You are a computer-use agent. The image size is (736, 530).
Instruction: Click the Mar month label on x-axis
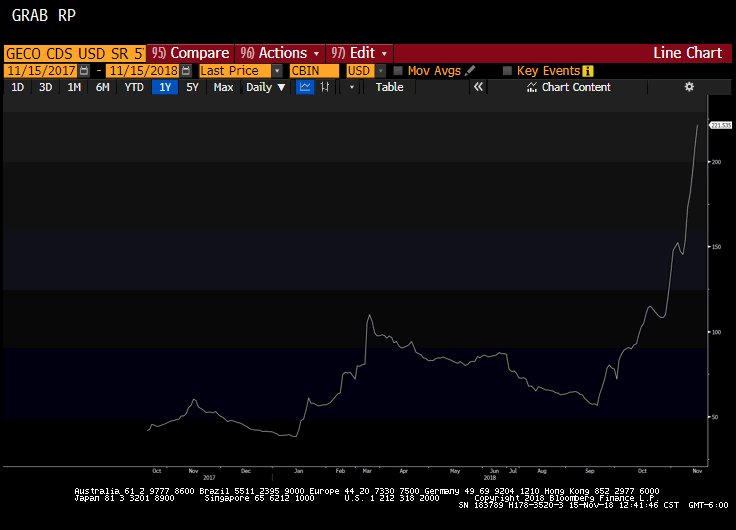pyautogui.click(x=367, y=471)
